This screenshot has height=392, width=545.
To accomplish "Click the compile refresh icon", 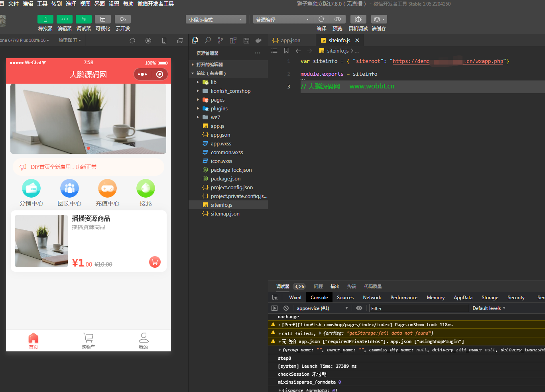I will [x=321, y=19].
